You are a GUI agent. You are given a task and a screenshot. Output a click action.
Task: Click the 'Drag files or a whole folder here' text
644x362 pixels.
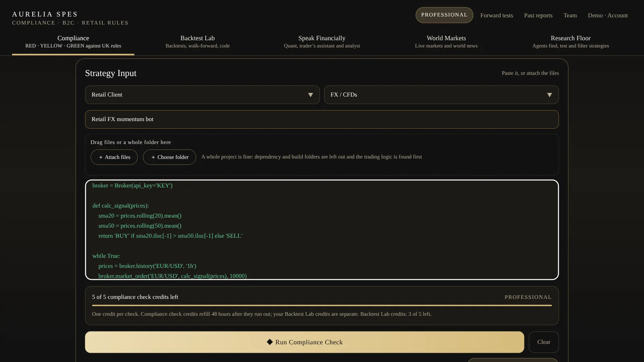tap(131, 142)
